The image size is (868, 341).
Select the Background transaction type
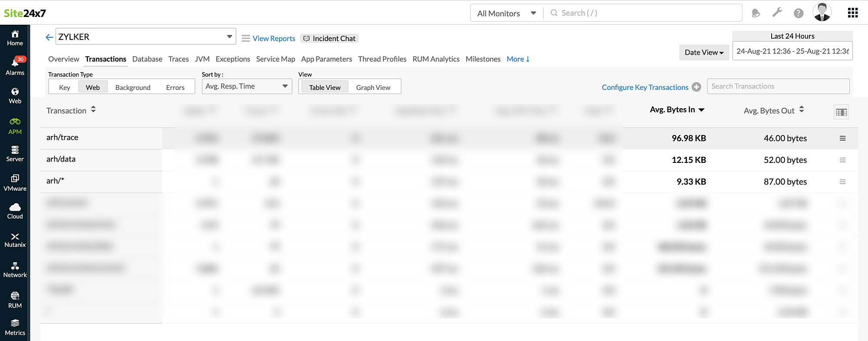133,87
